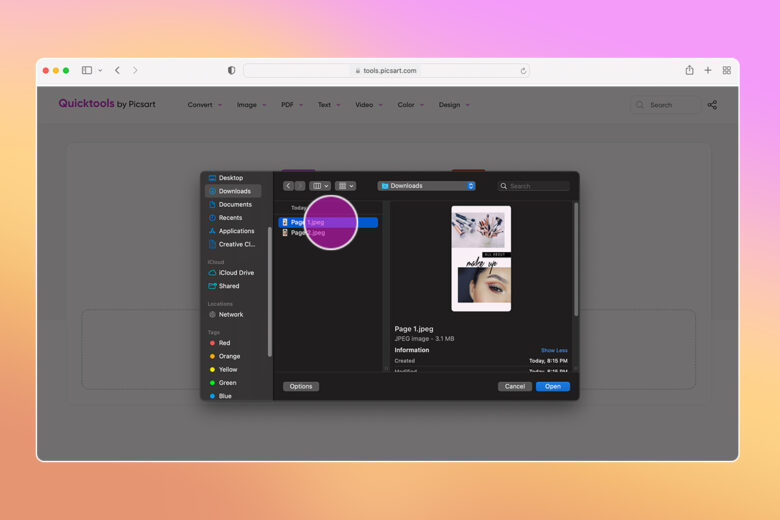Click Cancel button in file dialog
This screenshot has width=780, height=520.
click(x=515, y=387)
